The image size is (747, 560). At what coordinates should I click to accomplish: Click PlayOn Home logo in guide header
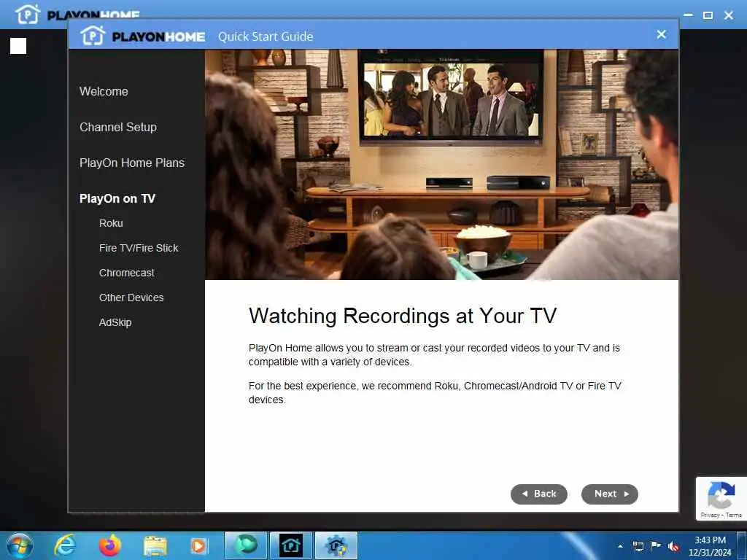pyautogui.click(x=142, y=36)
